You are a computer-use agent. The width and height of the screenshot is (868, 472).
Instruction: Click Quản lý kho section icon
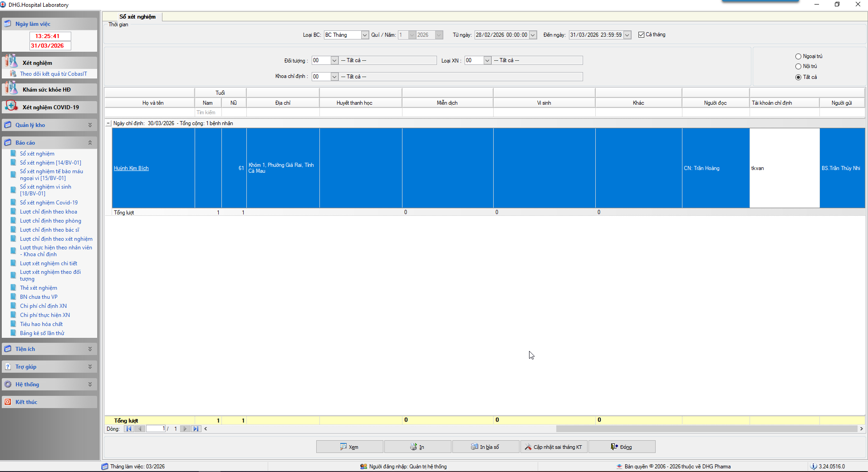coord(8,125)
